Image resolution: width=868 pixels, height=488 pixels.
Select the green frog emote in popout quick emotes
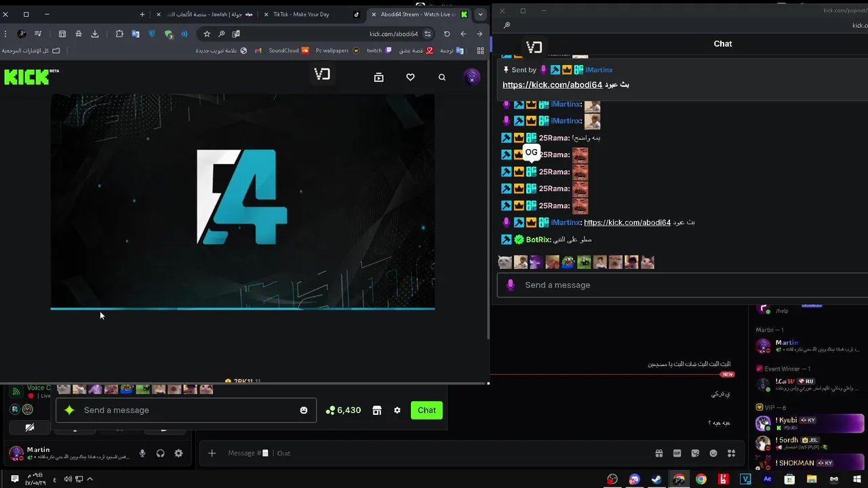point(568,262)
